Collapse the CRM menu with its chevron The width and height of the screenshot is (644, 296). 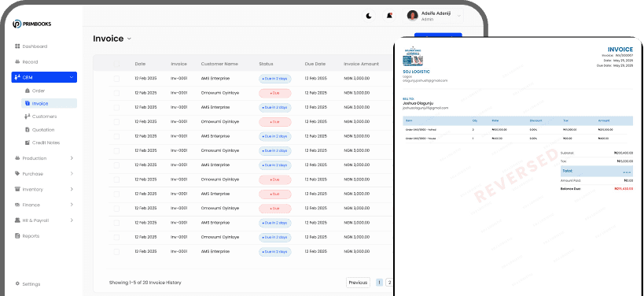point(72,77)
